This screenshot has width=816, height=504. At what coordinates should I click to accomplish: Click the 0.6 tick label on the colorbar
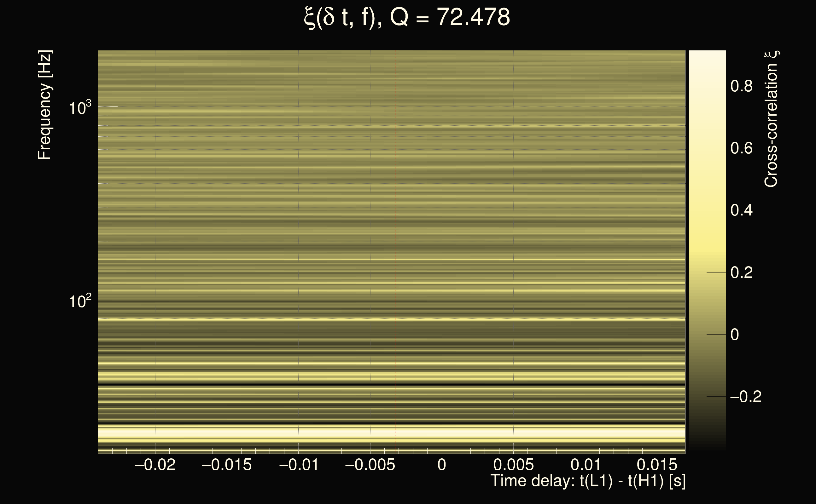click(x=741, y=148)
